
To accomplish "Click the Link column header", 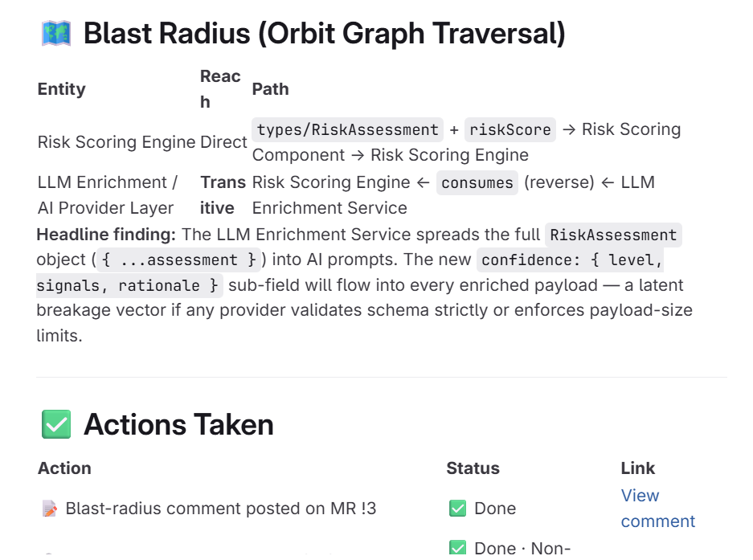I will [x=638, y=468].
